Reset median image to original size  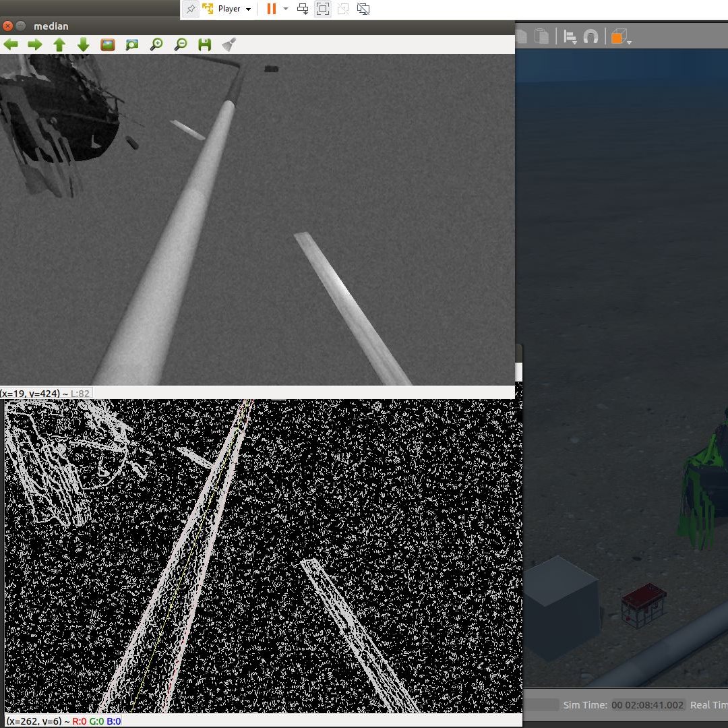click(108, 44)
